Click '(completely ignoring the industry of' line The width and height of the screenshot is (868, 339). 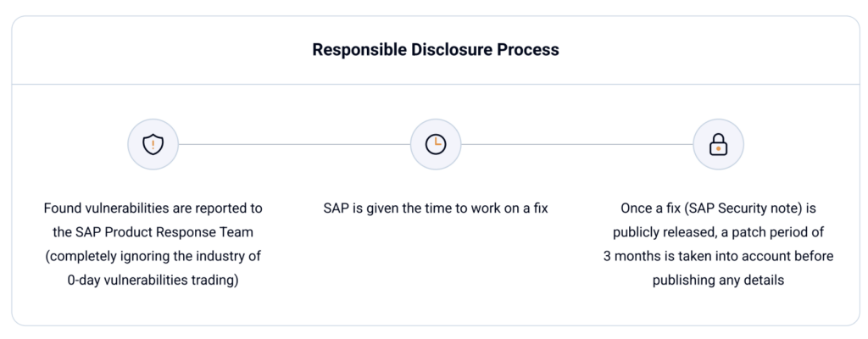click(x=153, y=257)
